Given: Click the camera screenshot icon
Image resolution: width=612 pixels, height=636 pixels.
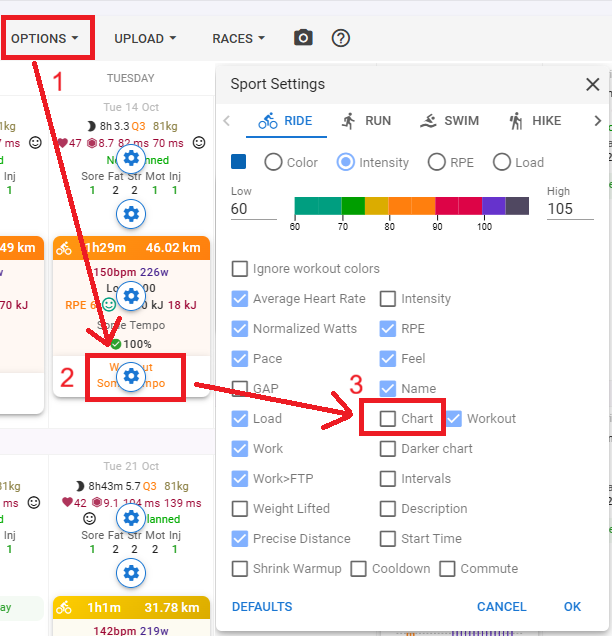Looking at the screenshot, I should [x=303, y=38].
